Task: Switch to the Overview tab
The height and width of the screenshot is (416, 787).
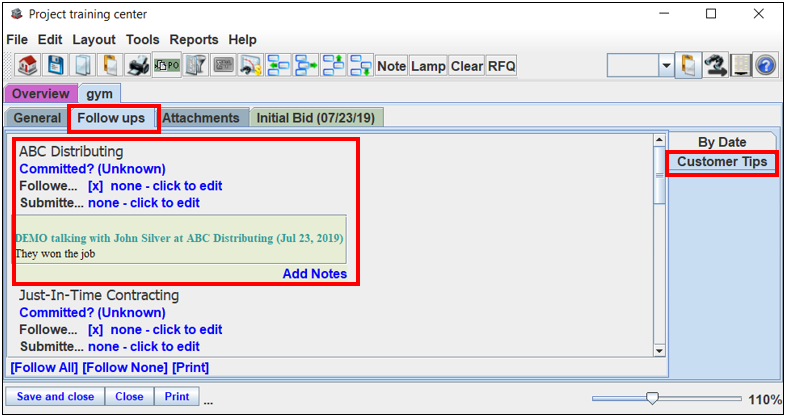Action: click(x=41, y=94)
